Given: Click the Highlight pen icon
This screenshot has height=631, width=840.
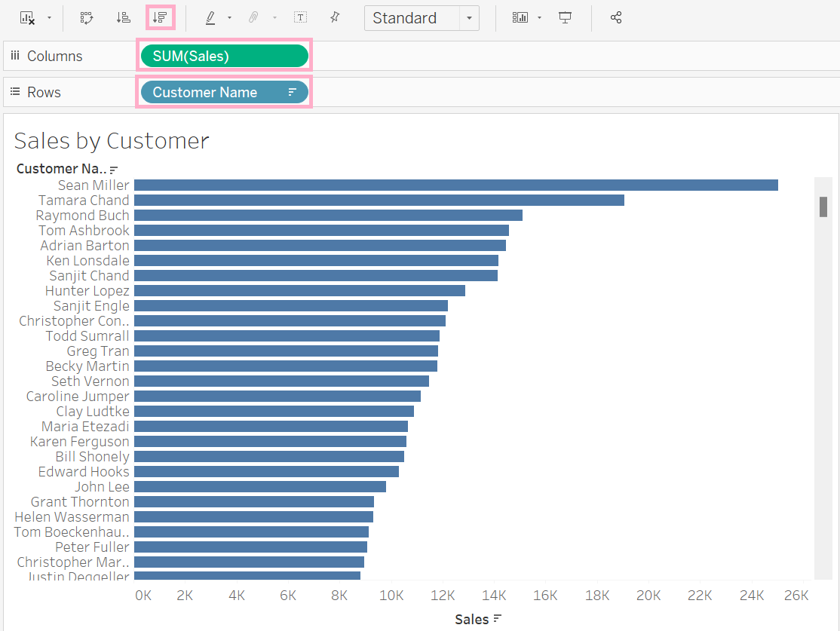Looking at the screenshot, I should coord(210,17).
